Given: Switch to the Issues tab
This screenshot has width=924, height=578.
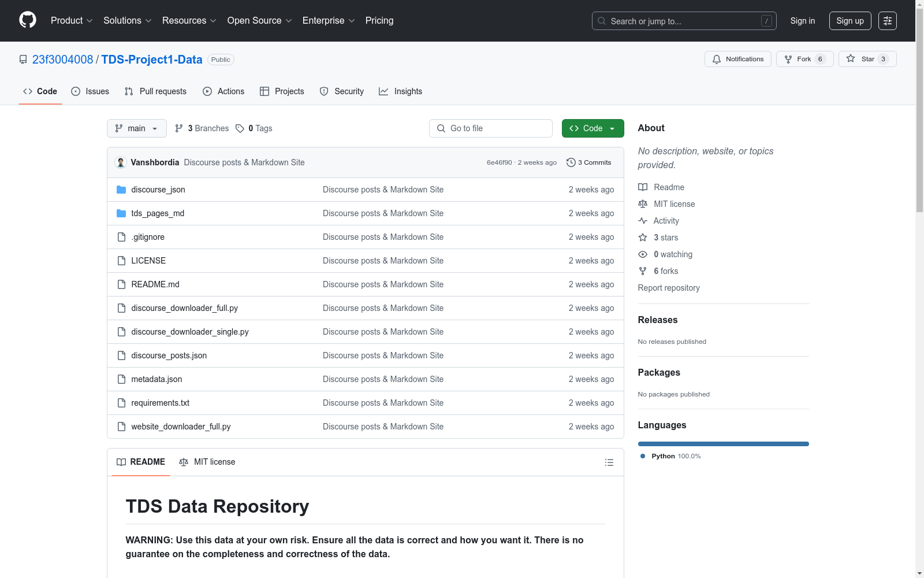Looking at the screenshot, I should [x=90, y=91].
